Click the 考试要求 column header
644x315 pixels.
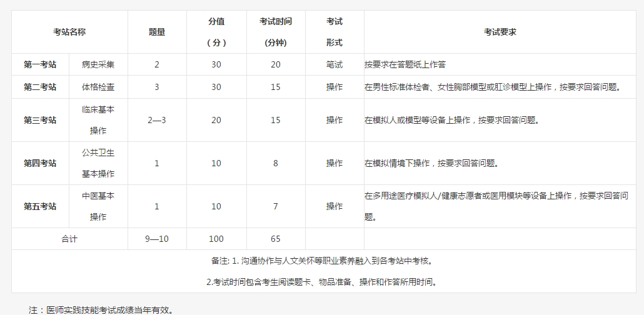click(500, 32)
